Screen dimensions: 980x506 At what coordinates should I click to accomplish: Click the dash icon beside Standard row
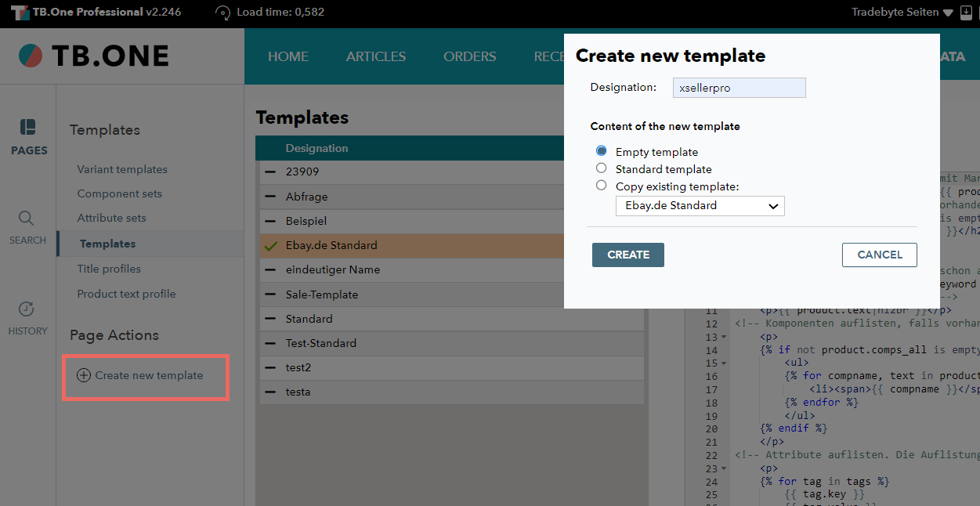[271, 319]
